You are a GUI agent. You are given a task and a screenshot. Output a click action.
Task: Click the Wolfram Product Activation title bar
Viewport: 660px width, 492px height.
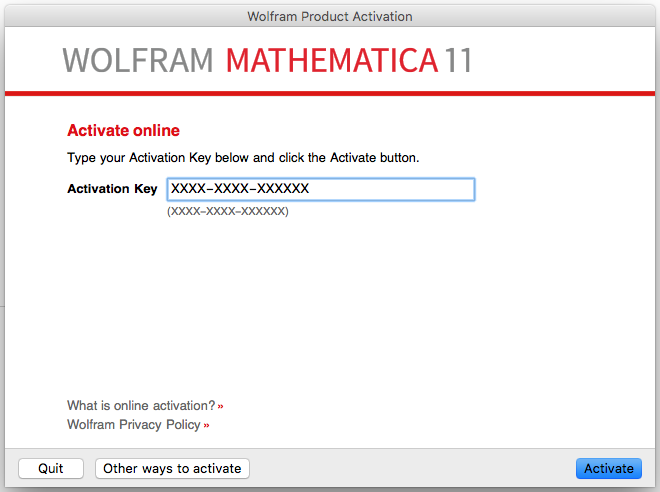330,16
